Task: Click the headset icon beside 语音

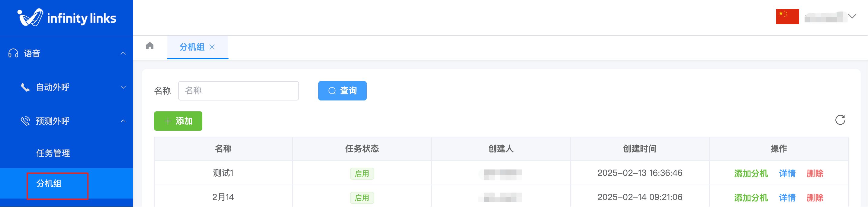Action: tap(13, 53)
